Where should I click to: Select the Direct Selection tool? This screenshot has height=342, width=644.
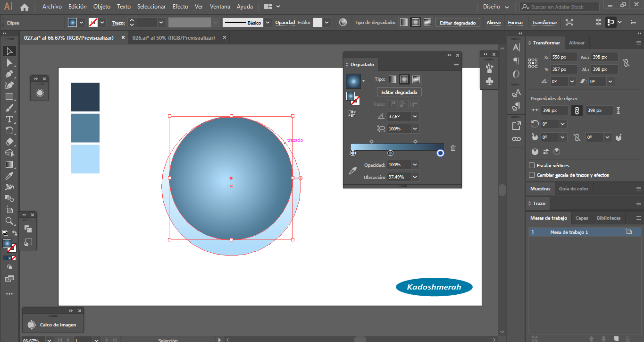9,63
